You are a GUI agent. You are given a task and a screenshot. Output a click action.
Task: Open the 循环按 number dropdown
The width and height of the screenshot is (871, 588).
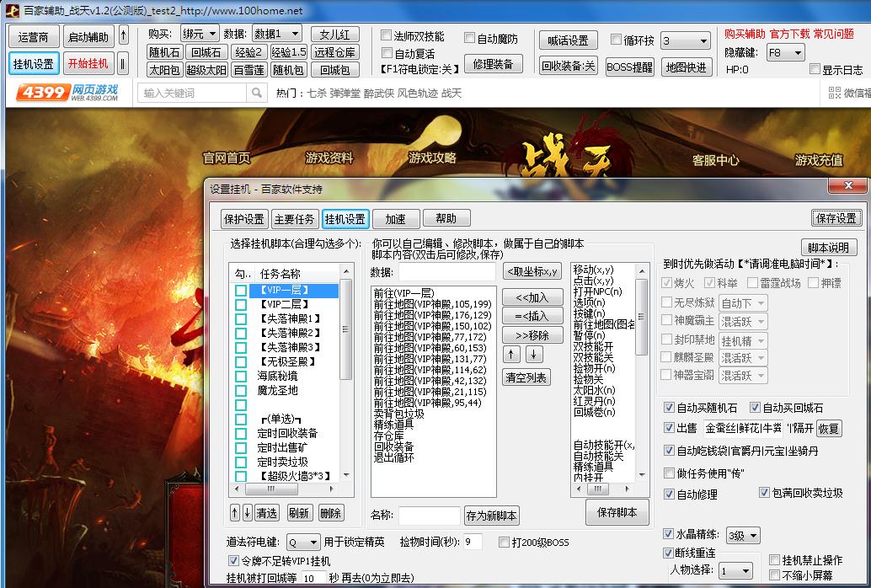click(686, 40)
